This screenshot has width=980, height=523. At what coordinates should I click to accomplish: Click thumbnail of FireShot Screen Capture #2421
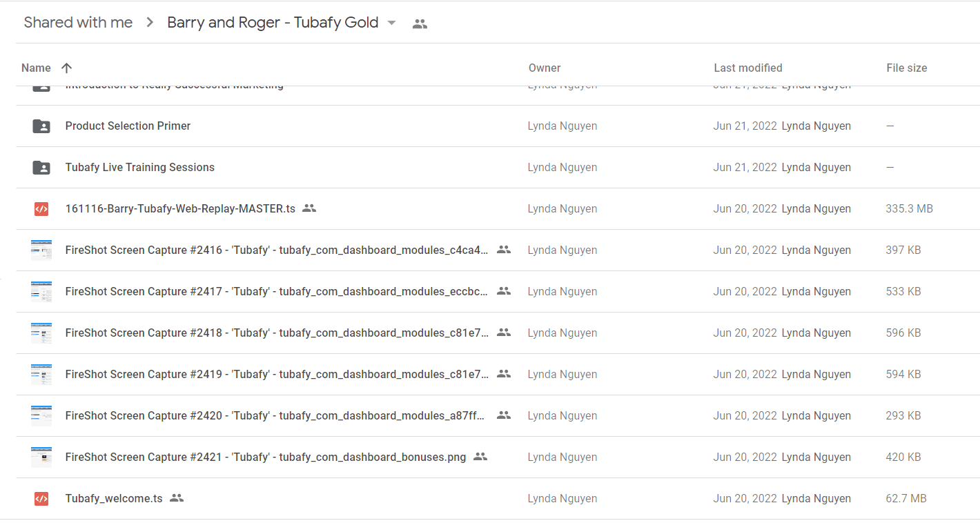tap(41, 457)
